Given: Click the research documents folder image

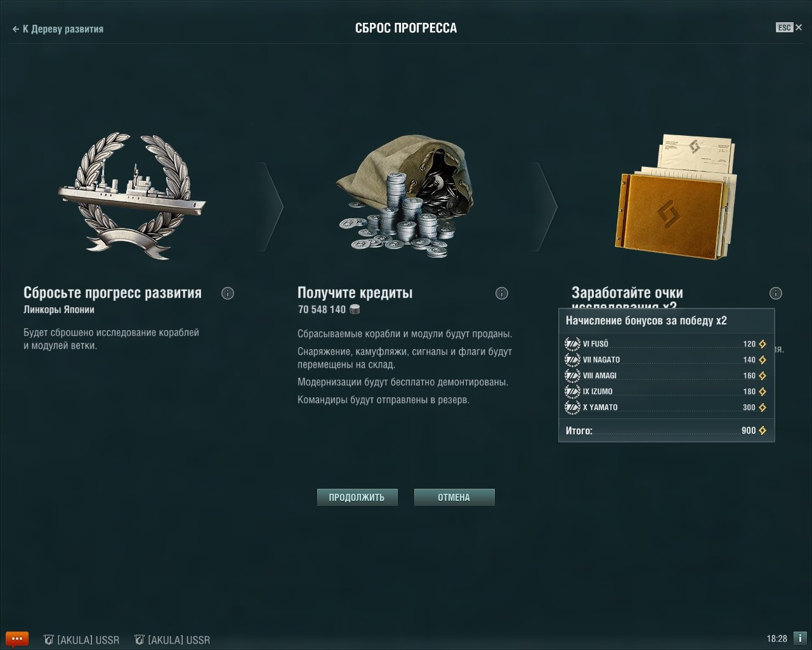Looking at the screenshot, I should (678, 197).
